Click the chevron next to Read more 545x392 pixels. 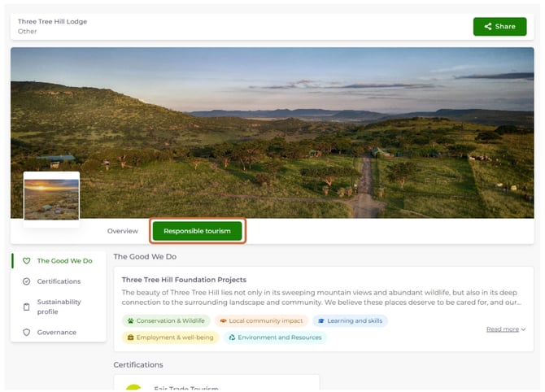coord(524,329)
